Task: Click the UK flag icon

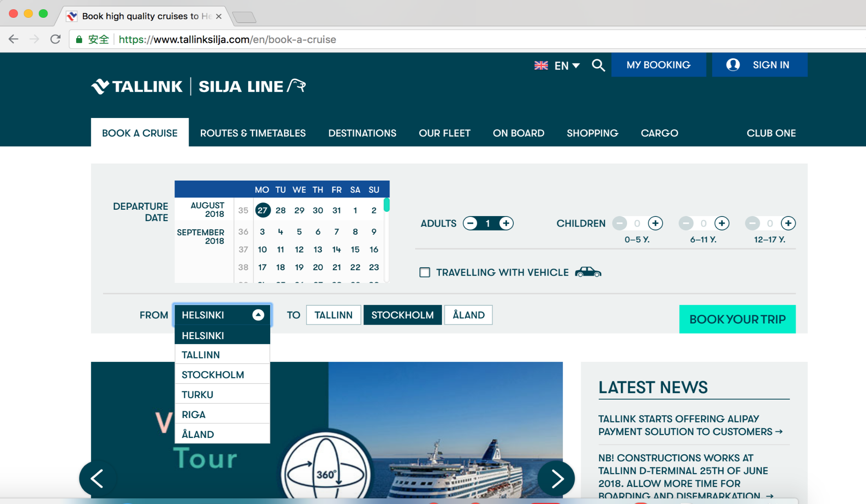Action: 541,66
